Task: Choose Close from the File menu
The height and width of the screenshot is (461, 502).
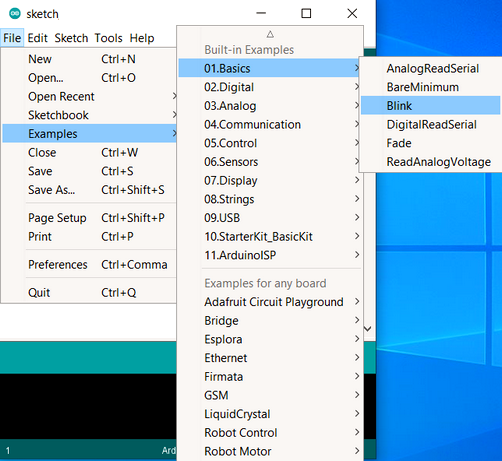Action: coord(89,152)
